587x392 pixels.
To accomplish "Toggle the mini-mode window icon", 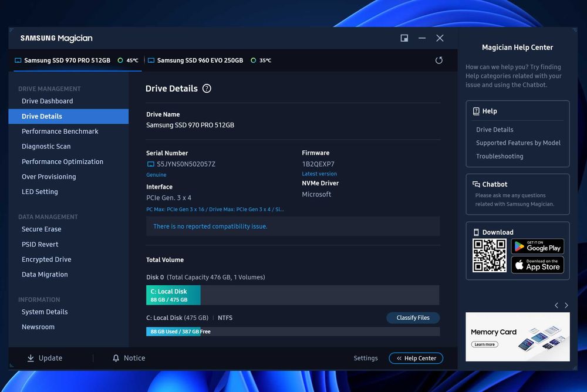I will pos(404,38).
